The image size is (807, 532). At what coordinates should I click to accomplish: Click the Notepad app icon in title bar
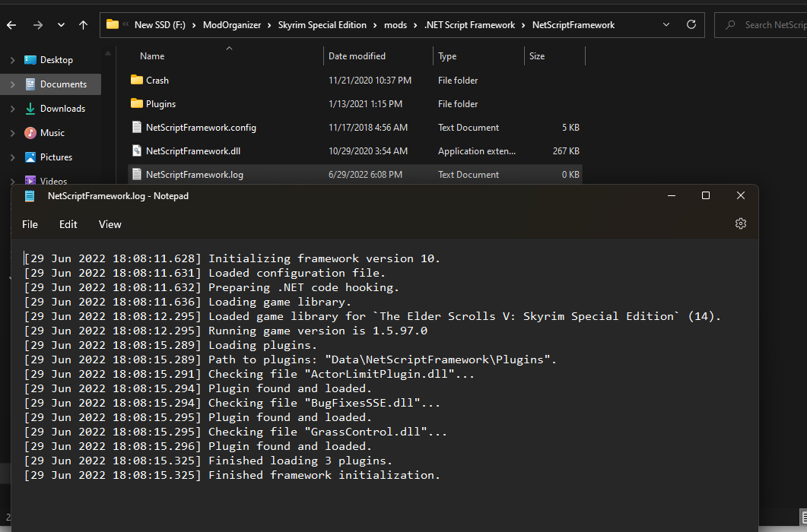pyautogui.click(x=30, y=196)
